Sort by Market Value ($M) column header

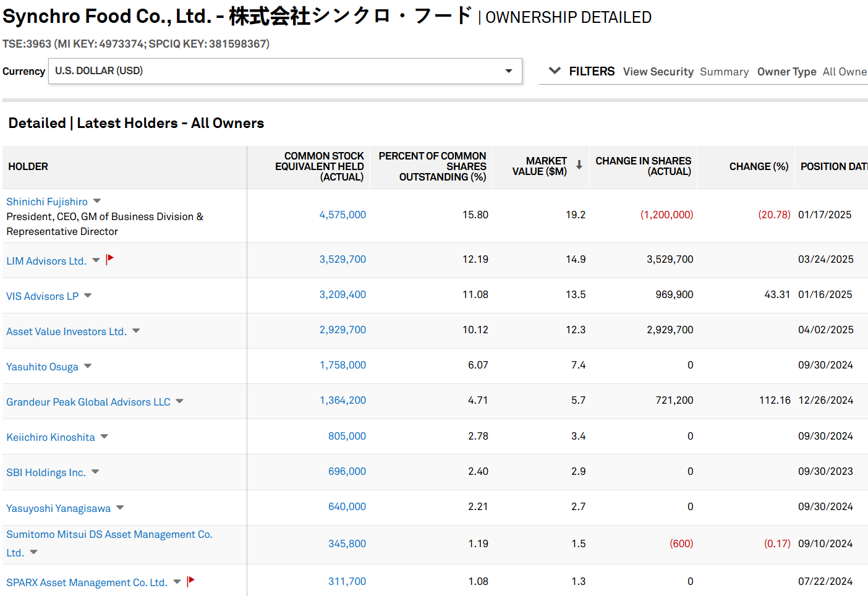click(x=540, y=166)
